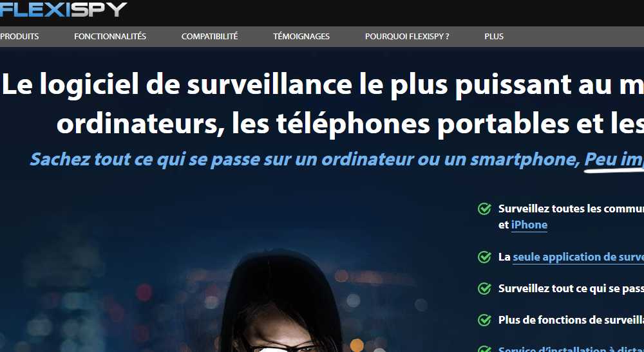Select TÉMOIGNAGES in the navigation bar
Image resolution: width=644 pixels, height=352 pixels.
pos(301,37)
